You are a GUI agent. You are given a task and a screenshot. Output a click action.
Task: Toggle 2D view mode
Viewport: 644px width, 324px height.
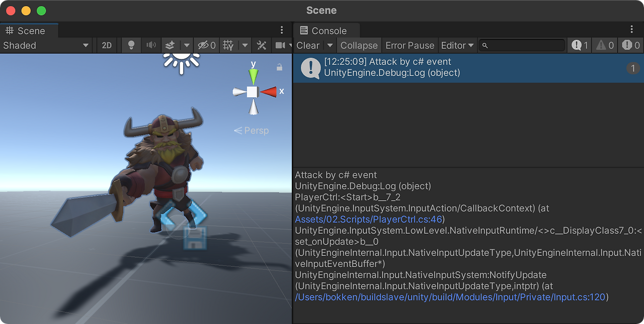click(107, 45)
